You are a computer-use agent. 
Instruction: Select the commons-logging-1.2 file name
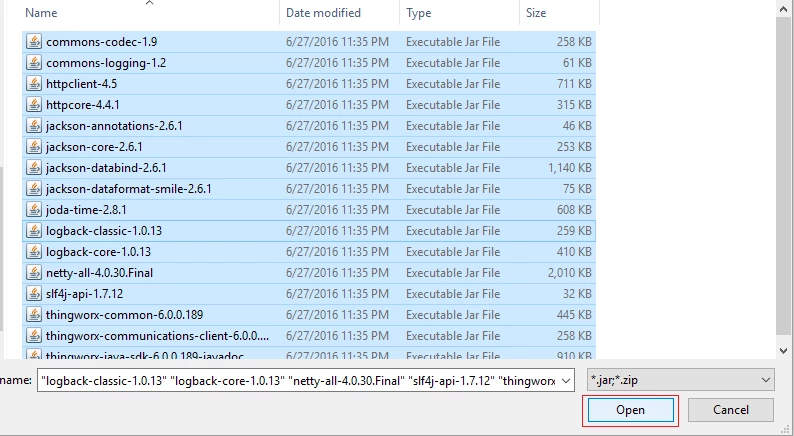pyautogui.click(x=106, y=63)
